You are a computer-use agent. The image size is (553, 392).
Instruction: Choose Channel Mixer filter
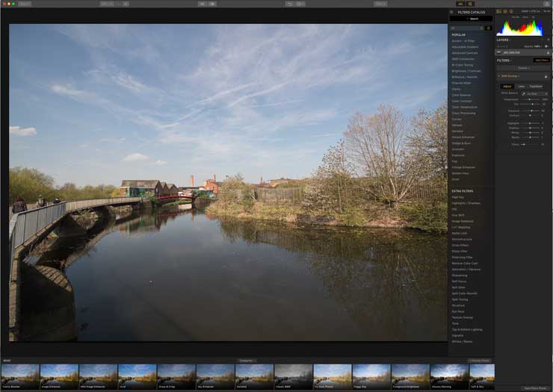pyautogui.click(x=461, y=83)
